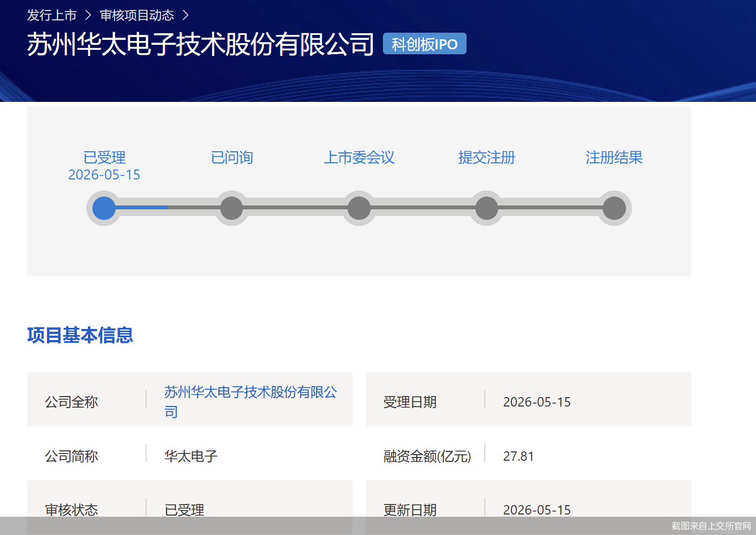Click the 审核状态 label

(x=71, y=510)
